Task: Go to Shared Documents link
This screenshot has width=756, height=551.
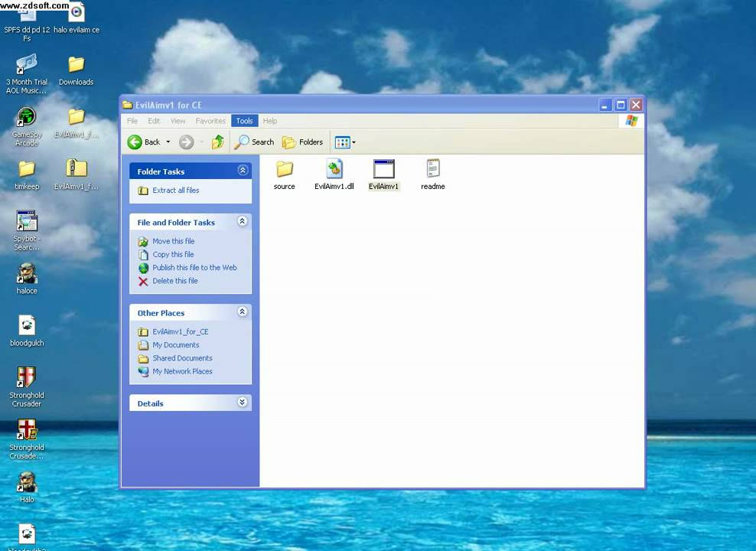Action: [x=182, y=358]
